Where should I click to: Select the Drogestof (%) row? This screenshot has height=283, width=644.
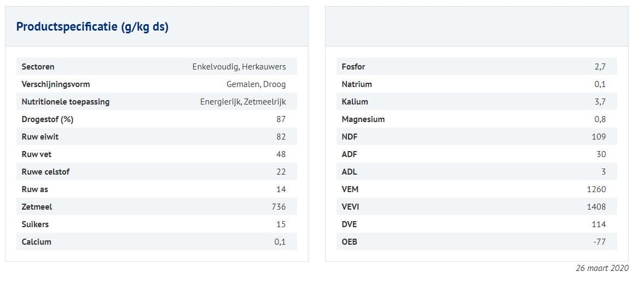click(x=156, y=119)
